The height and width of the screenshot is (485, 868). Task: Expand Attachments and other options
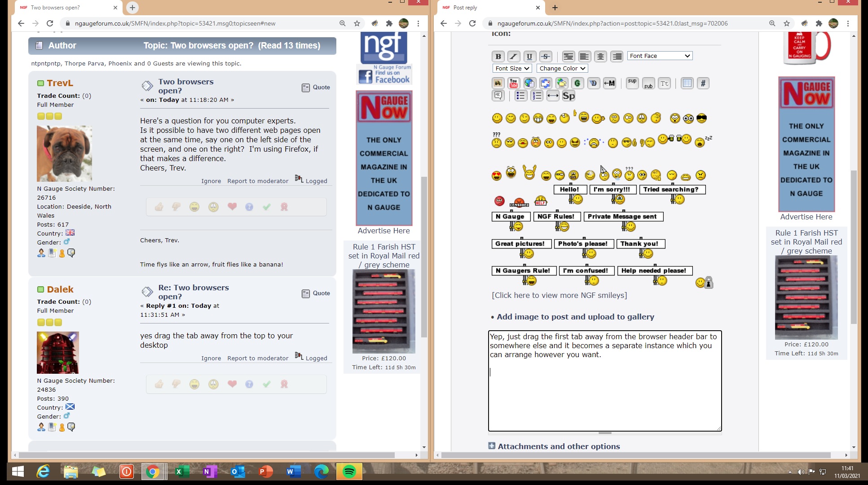click(554, 446)
